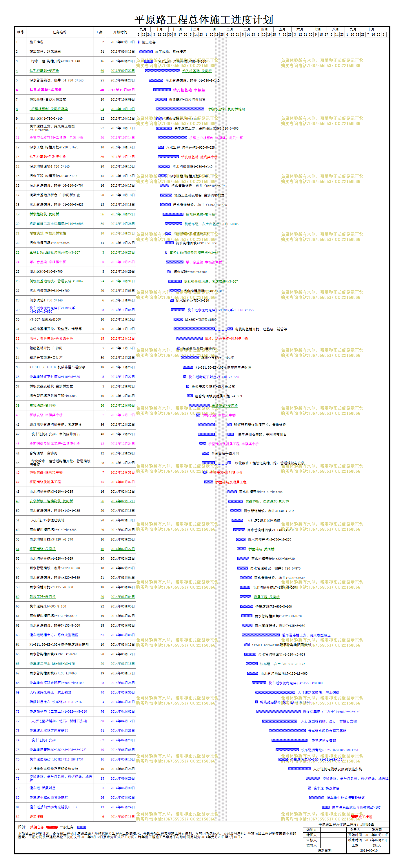Click task name 箱涵分节现浇-白沙河 in row 34
404x868 pixels.
(x=46, y=358)
